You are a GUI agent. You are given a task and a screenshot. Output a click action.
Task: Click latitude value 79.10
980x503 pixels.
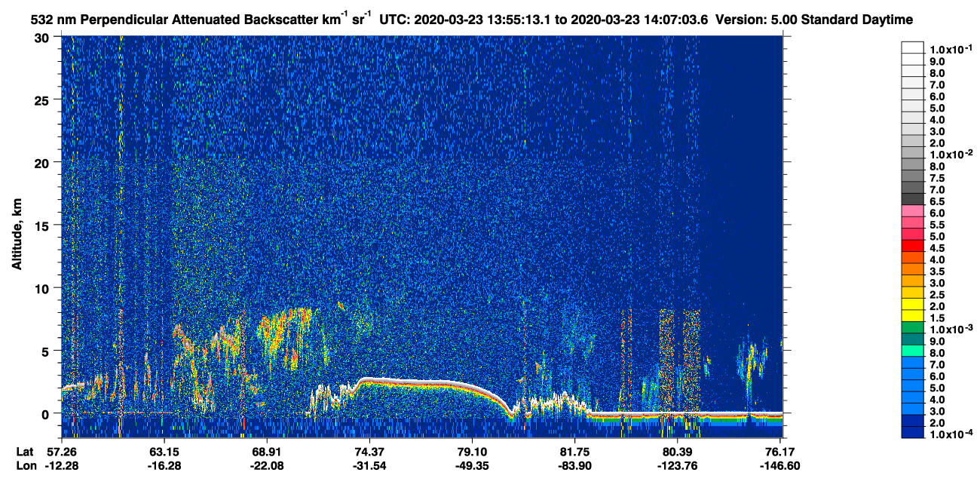[472, 452]
